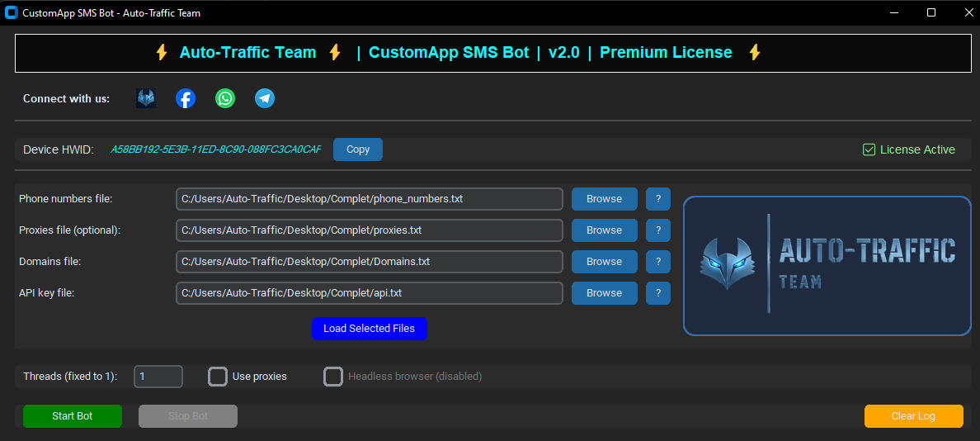
Task: Click the 'Phone numbers file:' label
Action: click(x=66, y=199)
